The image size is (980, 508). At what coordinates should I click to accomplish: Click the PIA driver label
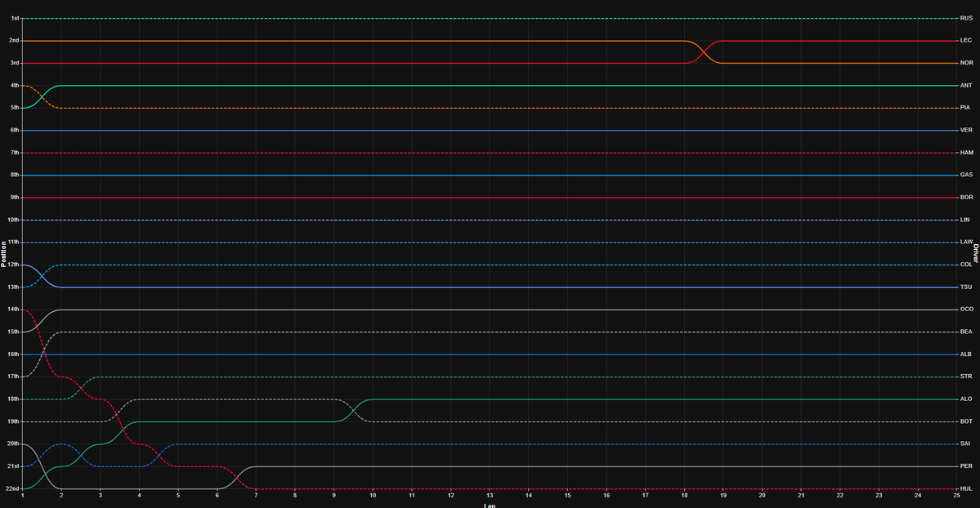(965, 108)
